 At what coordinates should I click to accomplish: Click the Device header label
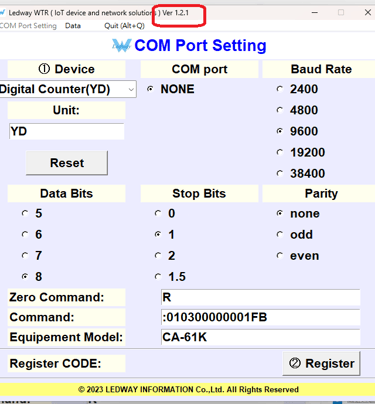click(x=66, y=69)
